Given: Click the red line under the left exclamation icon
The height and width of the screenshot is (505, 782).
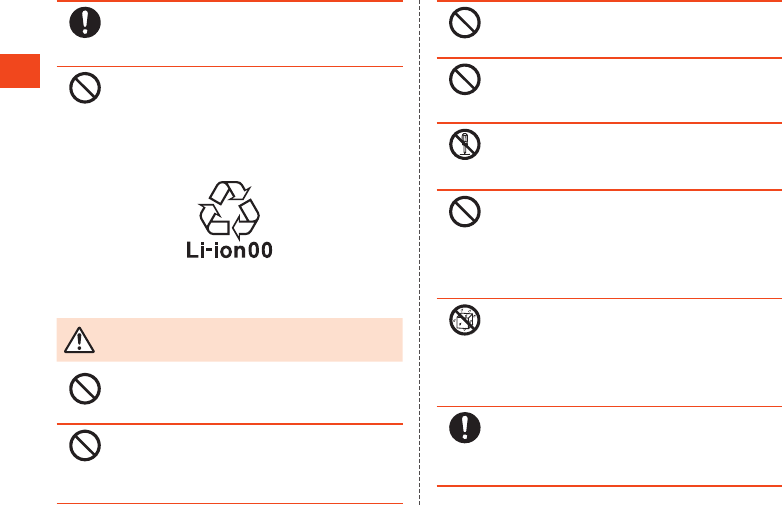Looking at the screenshot, I should (230, 66).
